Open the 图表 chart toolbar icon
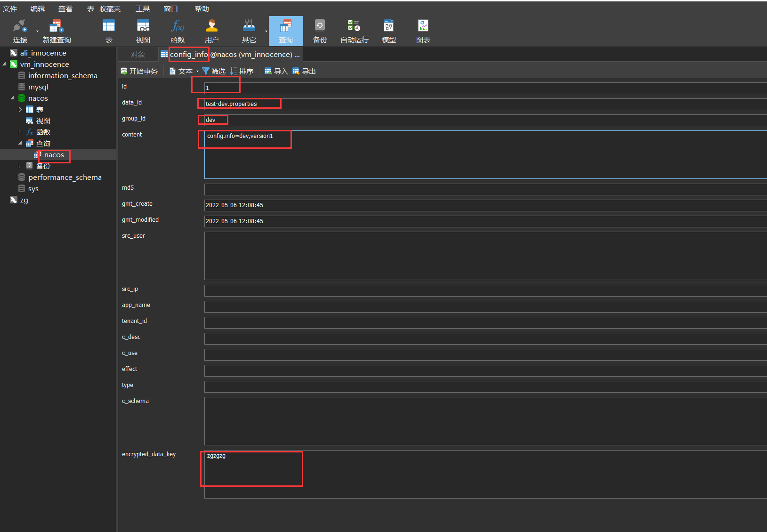Image resolution: width=767 pixels, height=532 pixels. point(423,31)
